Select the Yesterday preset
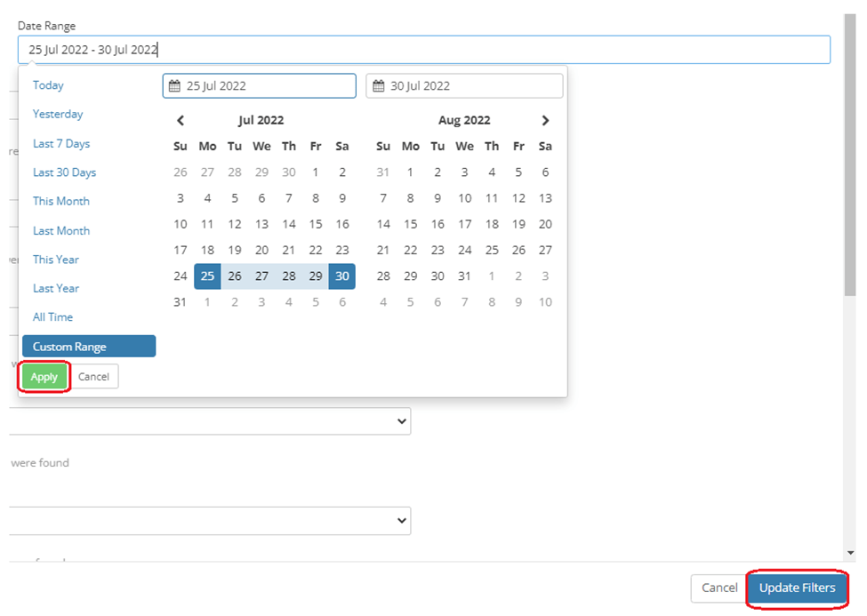867x616 pixels. point(58,114)
